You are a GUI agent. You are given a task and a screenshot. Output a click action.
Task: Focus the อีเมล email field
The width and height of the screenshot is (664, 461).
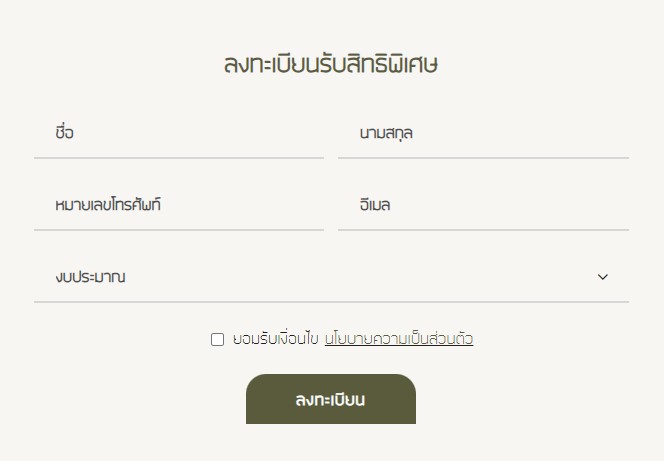[x=483, y=205]
